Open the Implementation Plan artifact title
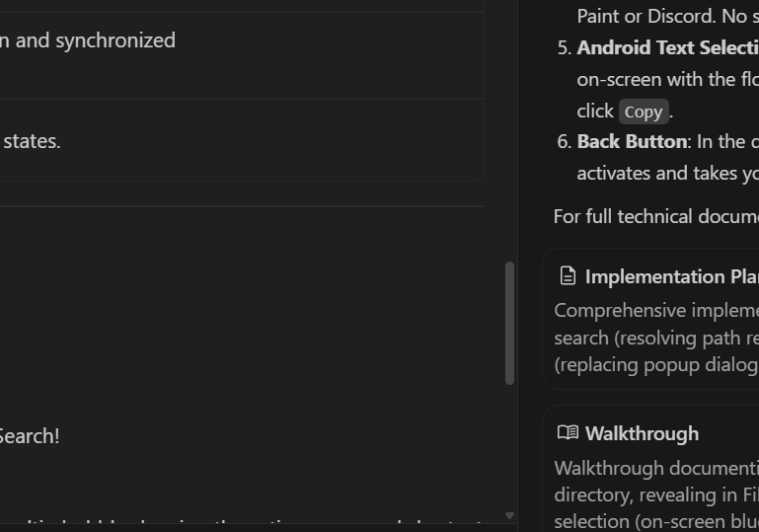The width and height of the screenshot is (759, 532). click(672, 276)
